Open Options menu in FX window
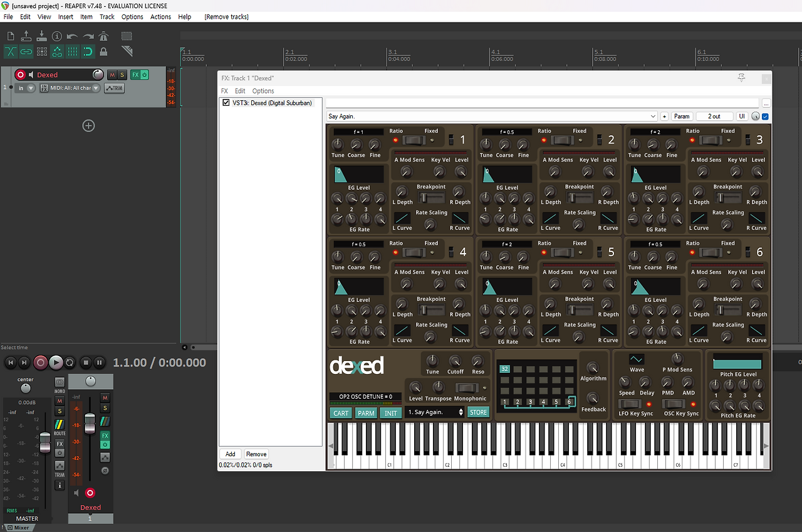The image size is (802, 532). (x=263, y=91)
